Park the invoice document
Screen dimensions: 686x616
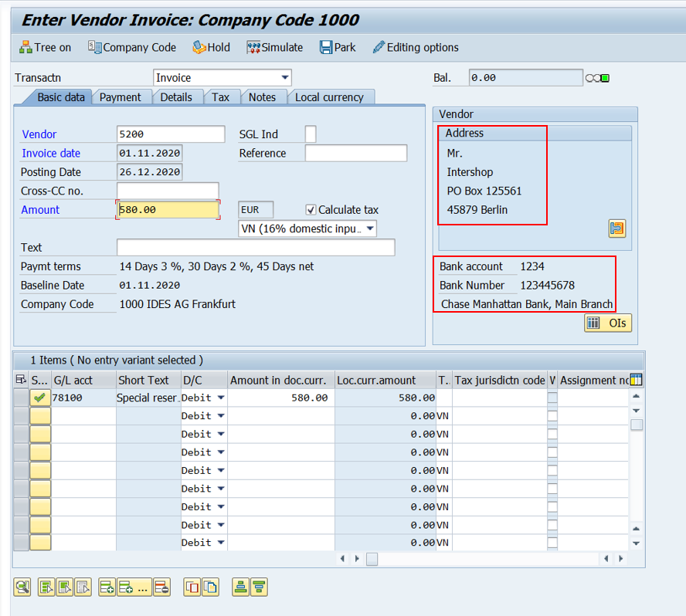338,47
